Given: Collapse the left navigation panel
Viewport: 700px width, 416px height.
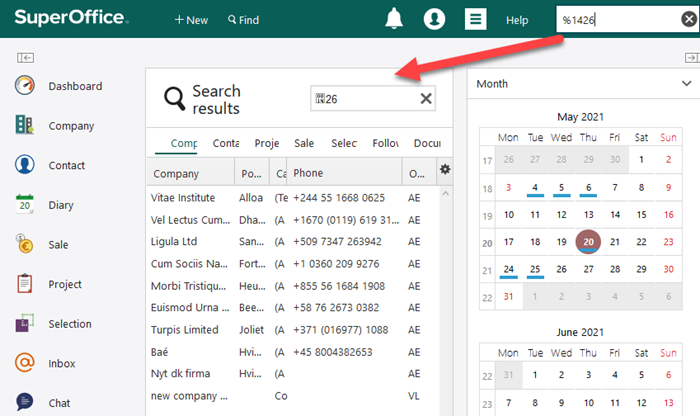Looking at the screenshot, I should coord(25,58).
